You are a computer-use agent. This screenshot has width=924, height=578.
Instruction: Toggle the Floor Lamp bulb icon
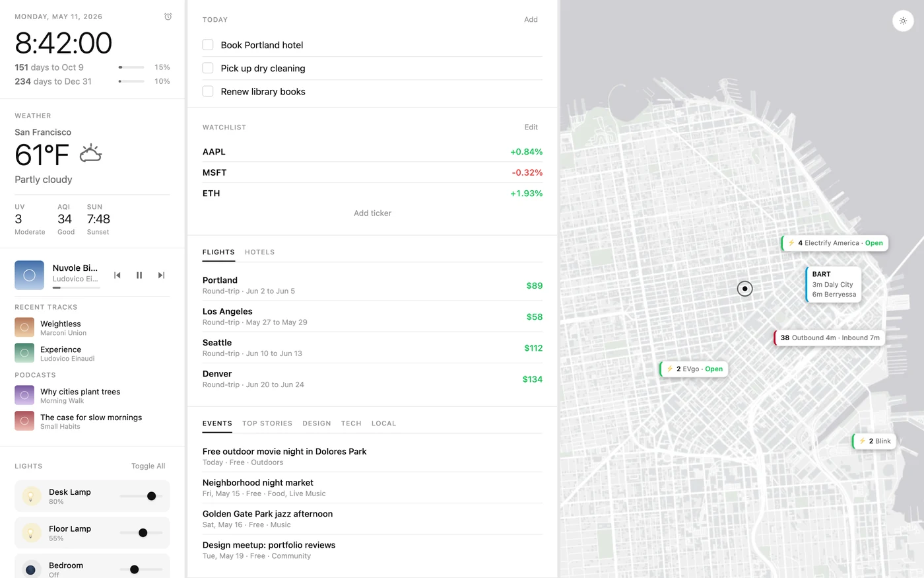[x=31, y=533]
